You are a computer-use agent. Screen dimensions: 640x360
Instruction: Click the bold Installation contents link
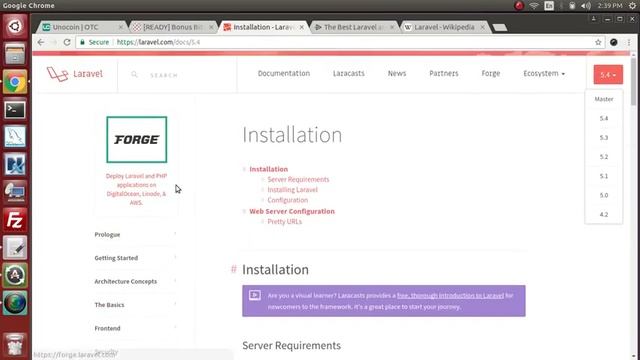coord(269,169)
